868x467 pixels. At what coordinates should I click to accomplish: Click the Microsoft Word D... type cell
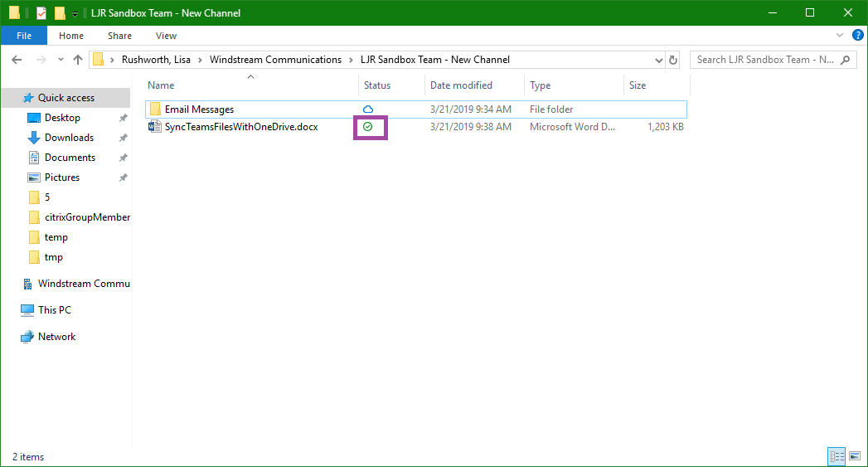tap(572, 126)
